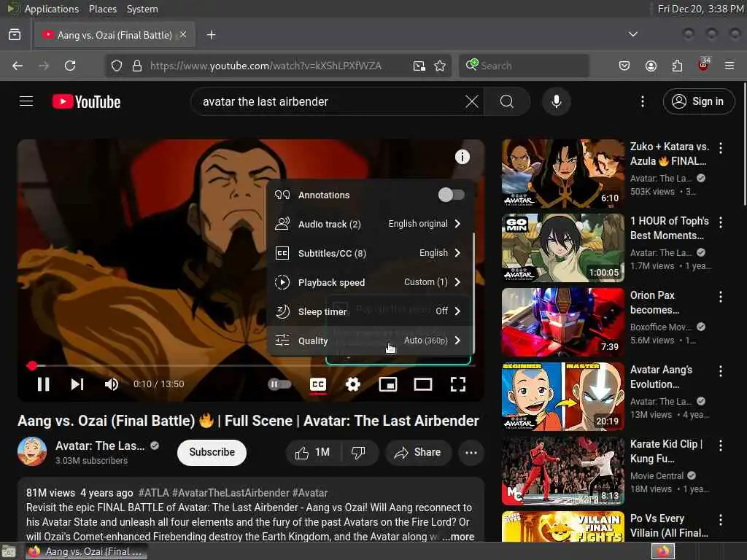
Task: List all tabs dropdown arrow
Action: point(632,34)
